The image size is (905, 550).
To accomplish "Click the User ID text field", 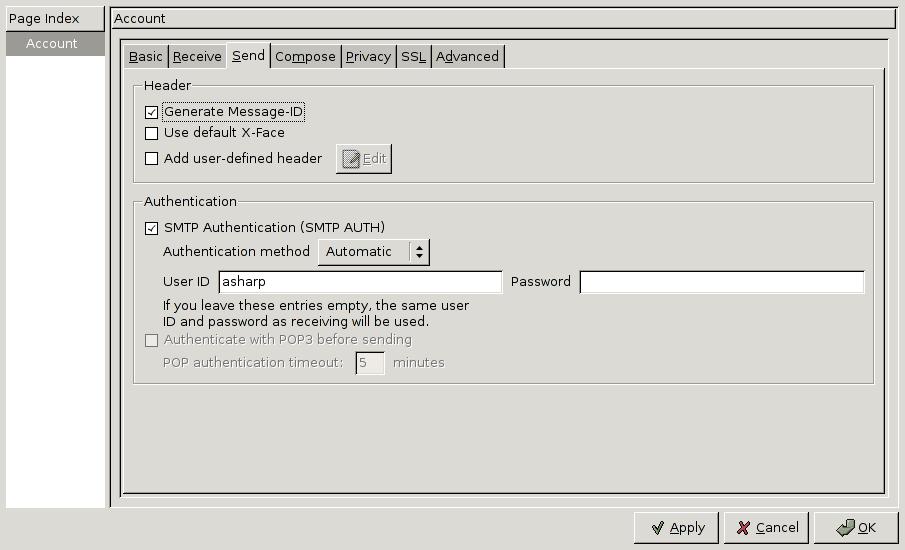I will pos(360,282).
